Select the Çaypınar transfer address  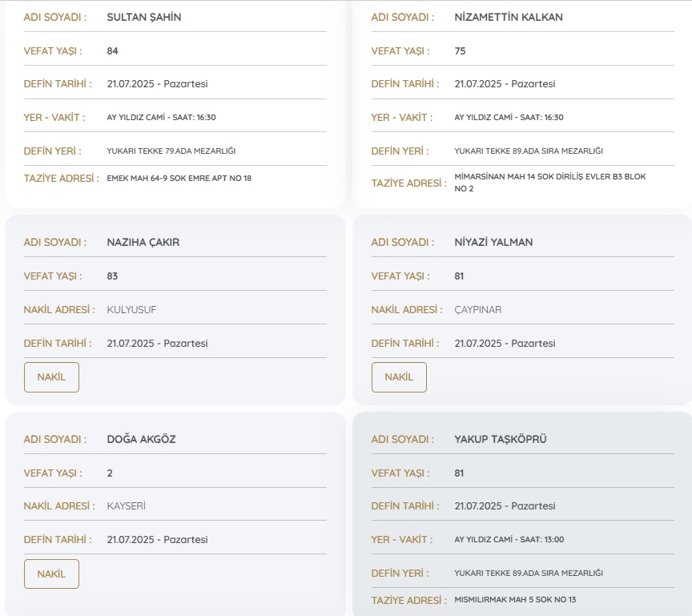[478, 309]
